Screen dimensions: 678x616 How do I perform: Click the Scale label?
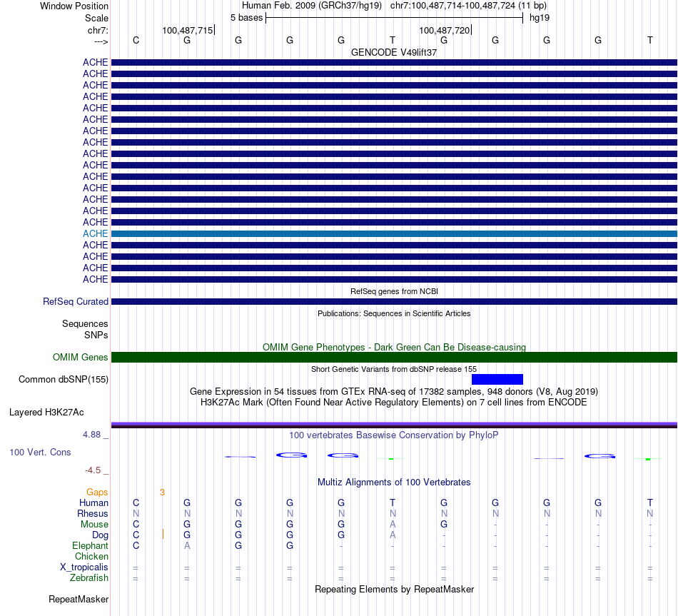[x=96, y=18]
